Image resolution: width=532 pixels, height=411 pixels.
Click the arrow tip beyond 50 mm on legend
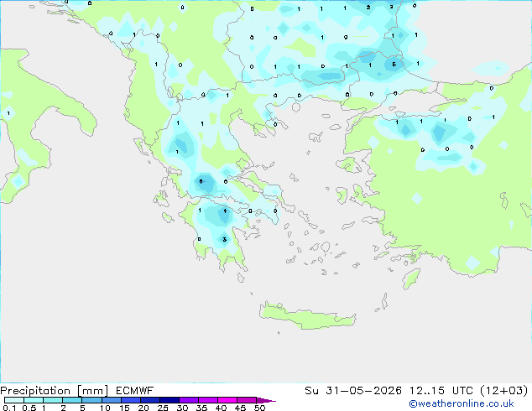266,400
